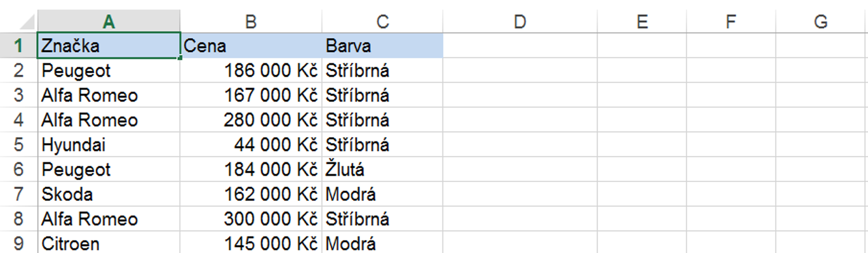868x253 pixels.
Task: Select the Citroen cell
Action: point(109,243)
